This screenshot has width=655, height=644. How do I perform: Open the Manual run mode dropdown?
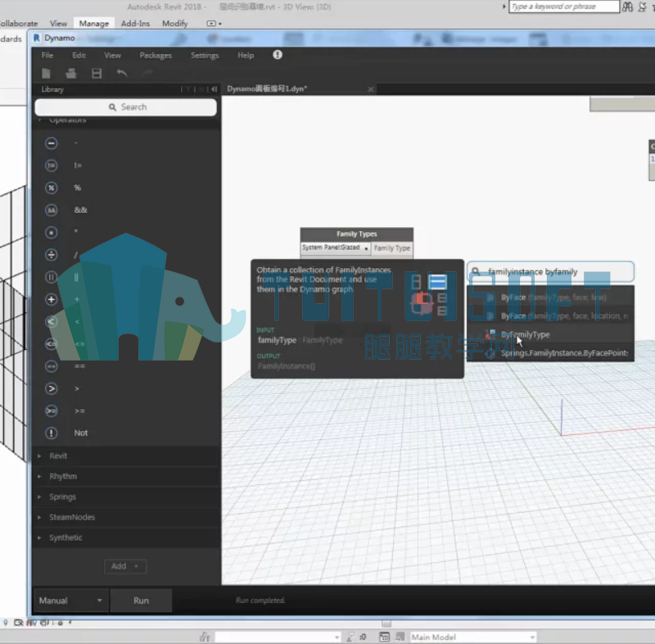pos(70,601)
